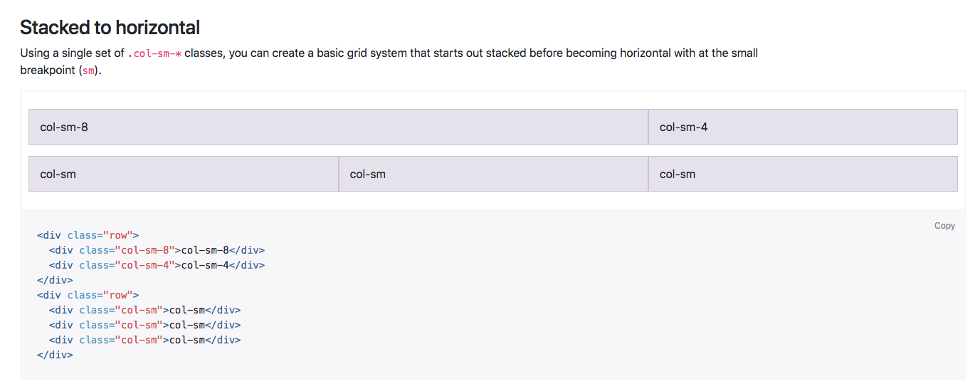Image resolution: width=980 pixels, height=389 pixels.
Task: Click the word "breakpoint" in the description
Action: pyautogui.click(x=47, y=71)
